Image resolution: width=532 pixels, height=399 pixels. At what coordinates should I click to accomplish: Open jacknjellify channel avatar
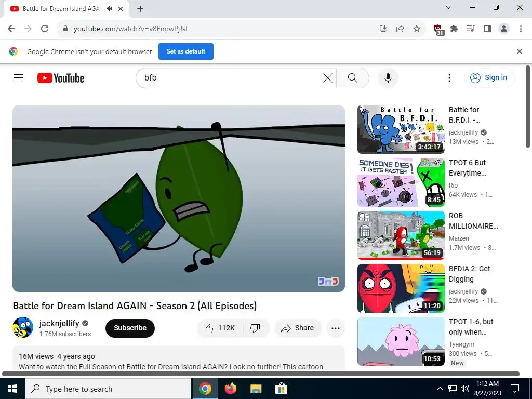[x=23, y=327]
